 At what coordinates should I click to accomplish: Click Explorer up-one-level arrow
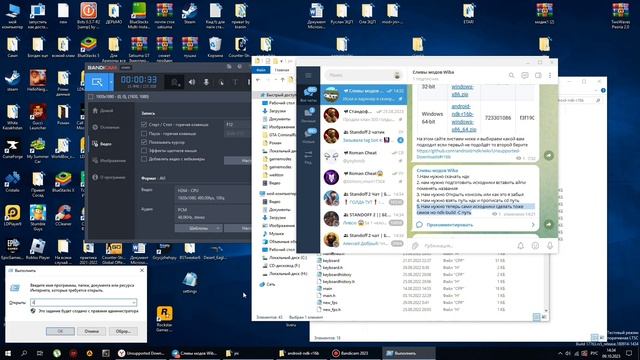pyautogui.click(x=282, y=80)
